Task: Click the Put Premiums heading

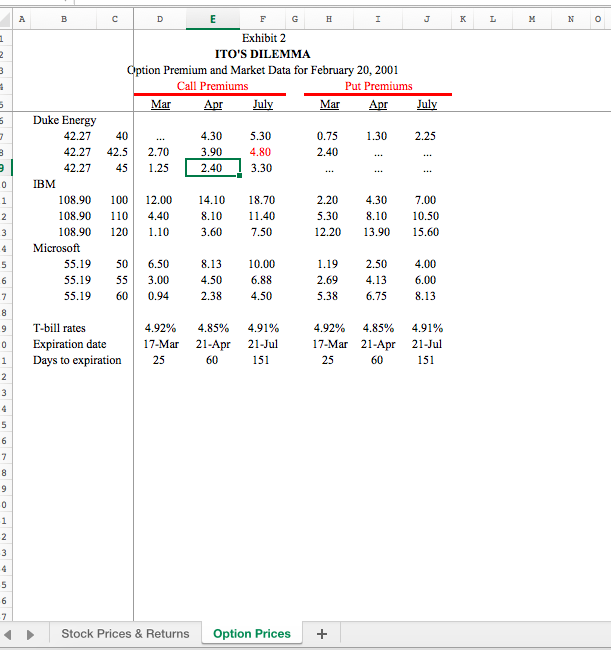Action: click(x=378, y=86)
